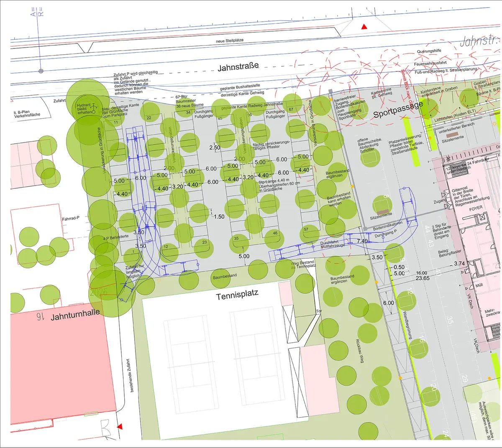The height and width of the screenshot is (448, 502).
Task: Click the circular survey point at top left
Action: tap(41, 71)
